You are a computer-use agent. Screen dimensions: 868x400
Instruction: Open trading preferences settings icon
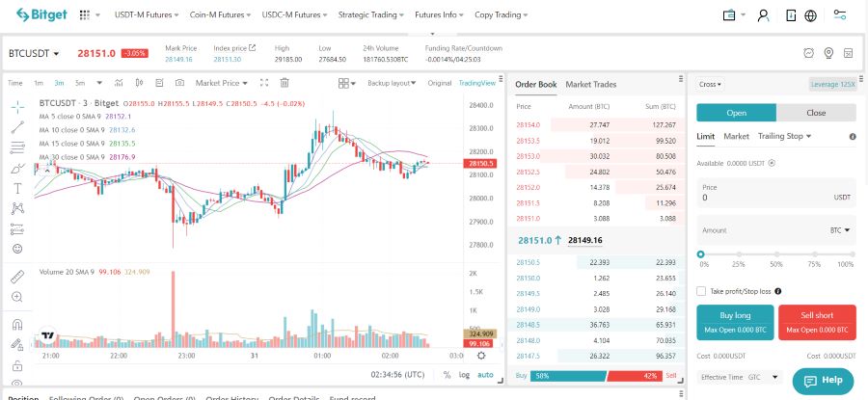click(840, 15)
